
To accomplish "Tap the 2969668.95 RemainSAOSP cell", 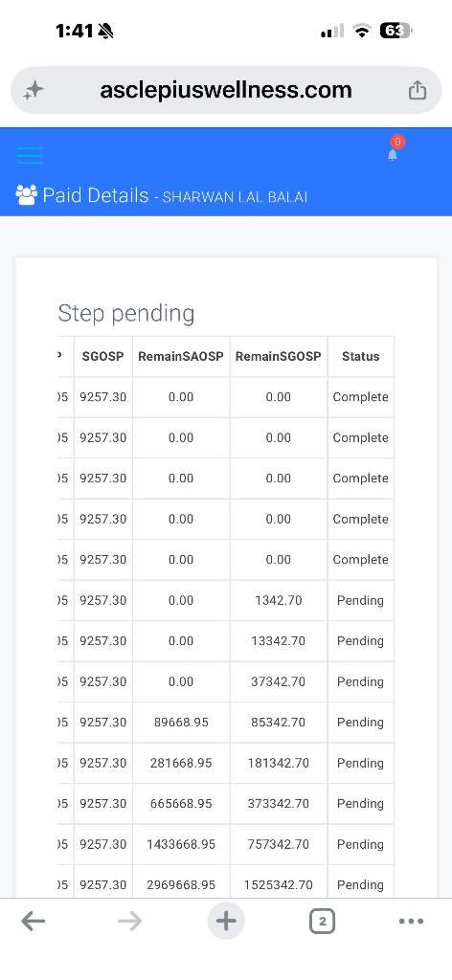I will [181, 884].
